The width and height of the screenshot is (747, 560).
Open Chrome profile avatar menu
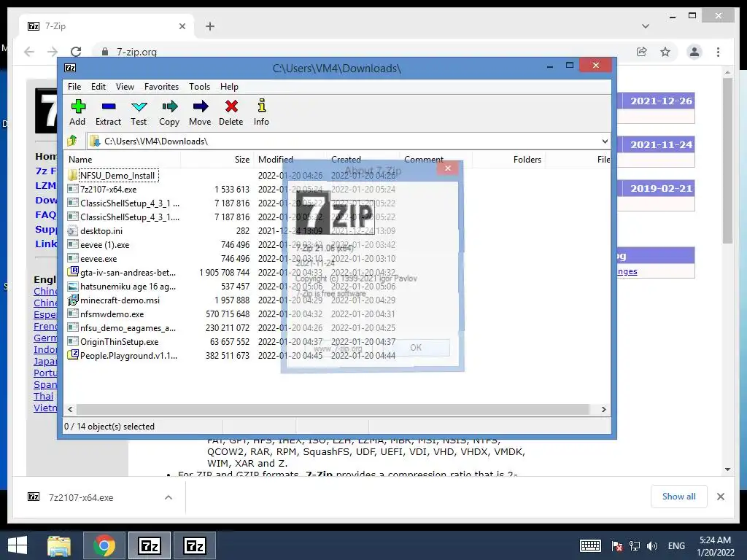tap(694, 52)
